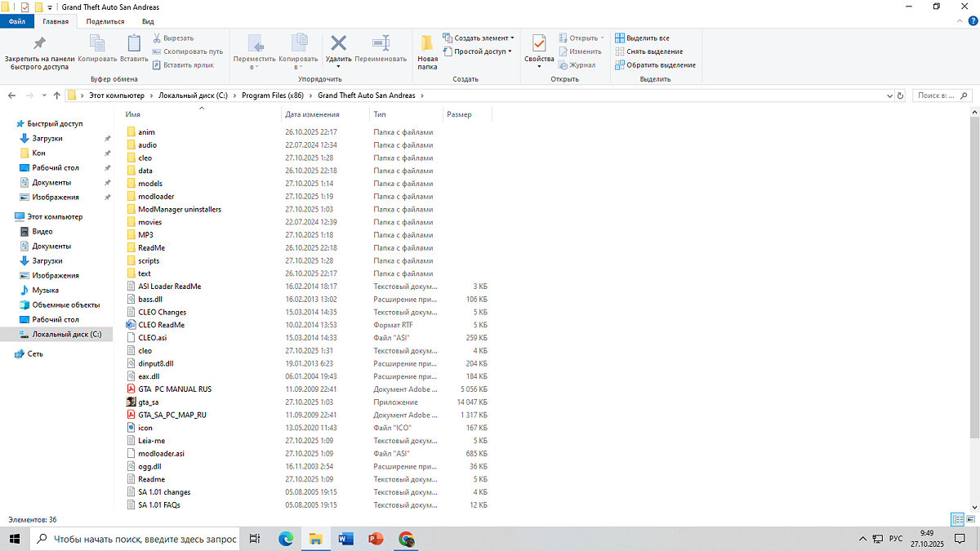Click the Вырезать (Cut) scissors icon

pyautogui.click(x=157, y=38)
